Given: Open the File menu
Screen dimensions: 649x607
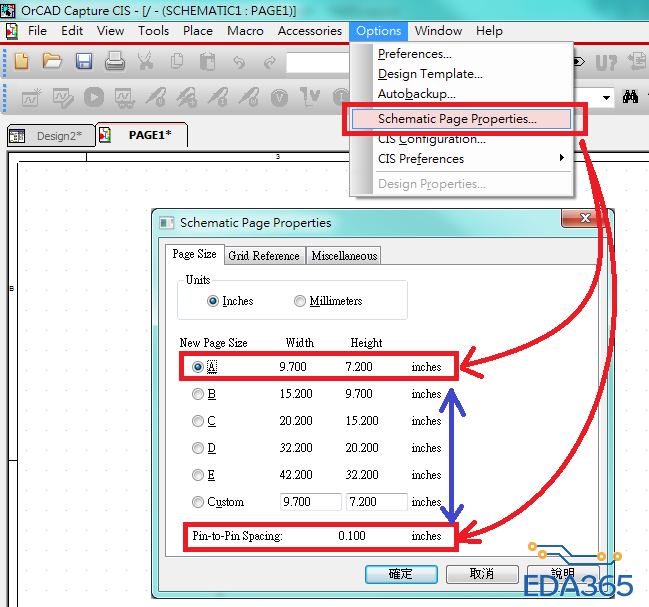Looking at the screenshot, I should (37, 31).
